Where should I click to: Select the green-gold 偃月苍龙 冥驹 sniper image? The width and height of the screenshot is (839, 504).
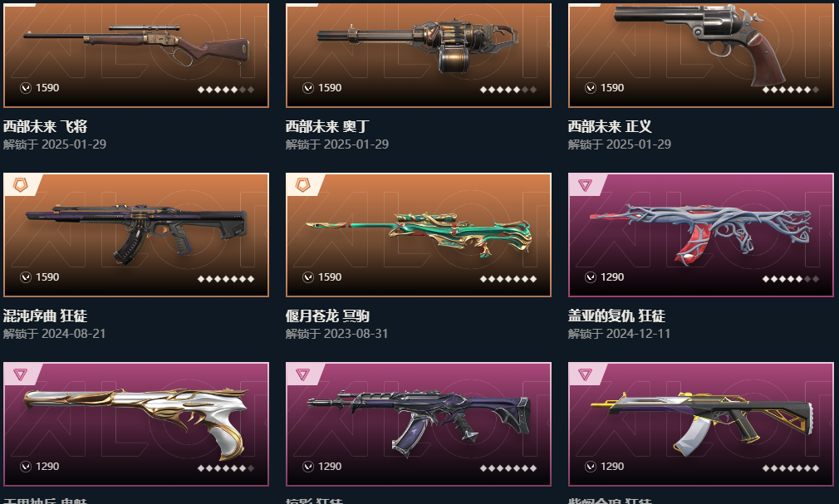click(419, 234)
